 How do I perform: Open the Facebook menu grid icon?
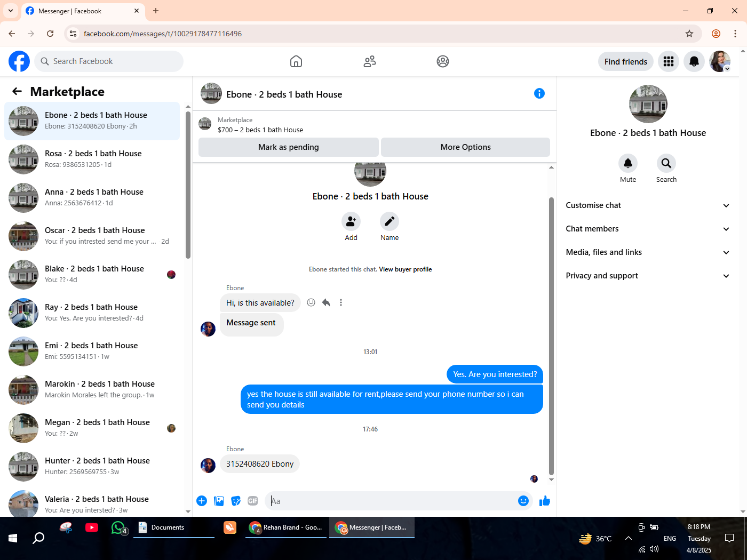[x=669, y=61]
